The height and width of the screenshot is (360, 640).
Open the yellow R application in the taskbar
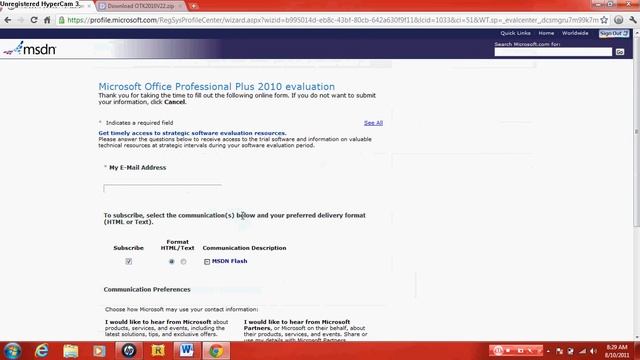[x=158, y=351]
